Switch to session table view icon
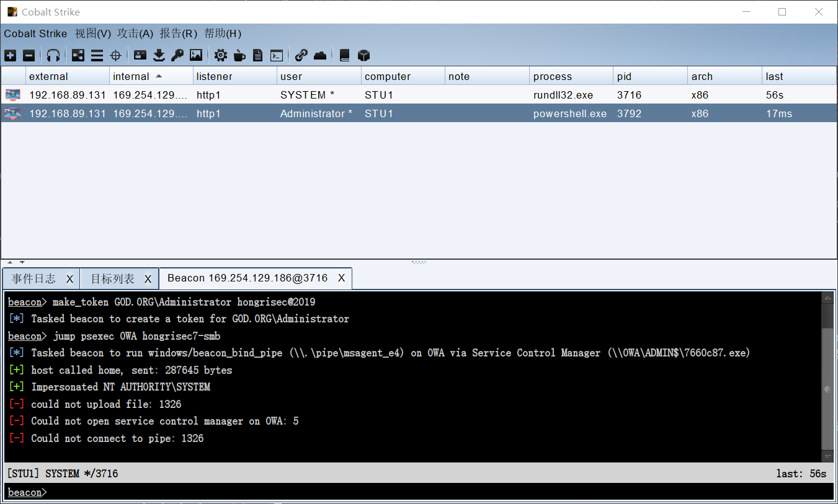This screenshot has height=504, width=838. [97, 56]
